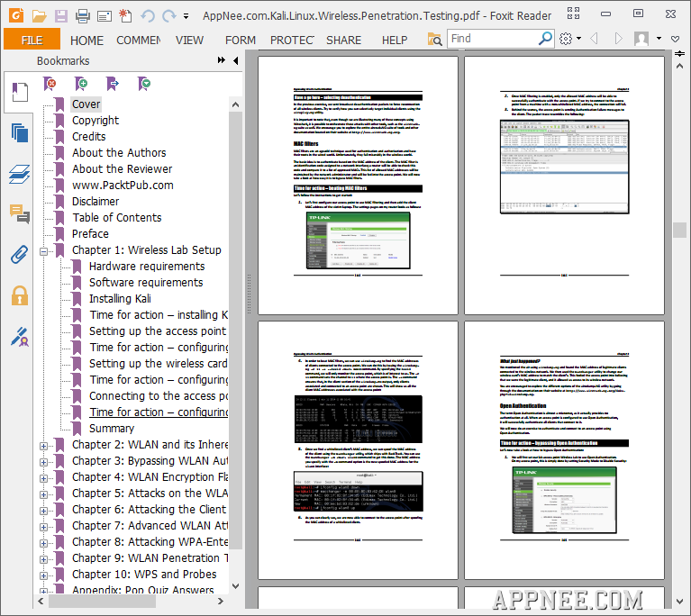Open the search settings gear dropdown

(569, 39)
